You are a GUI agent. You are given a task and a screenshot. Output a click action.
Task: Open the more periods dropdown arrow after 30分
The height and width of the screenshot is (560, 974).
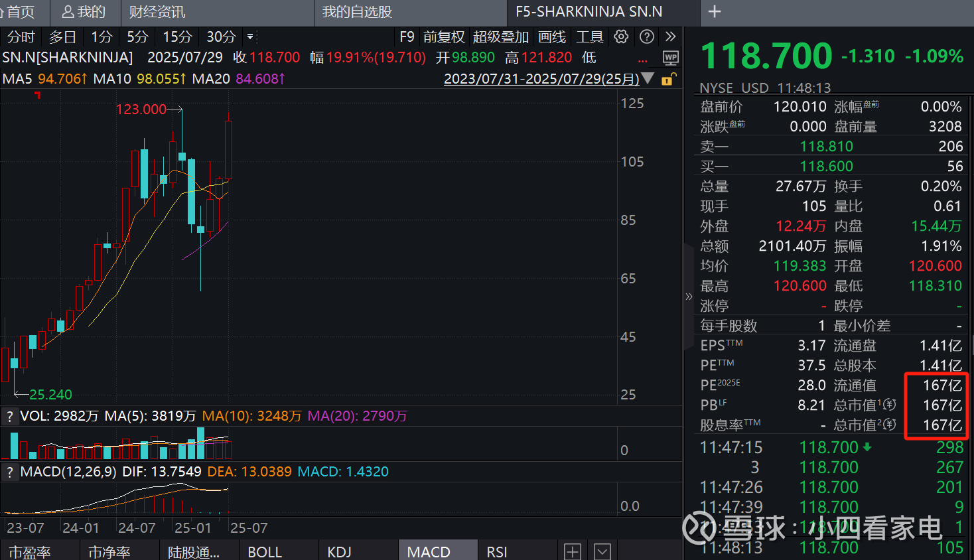point(250,37)
